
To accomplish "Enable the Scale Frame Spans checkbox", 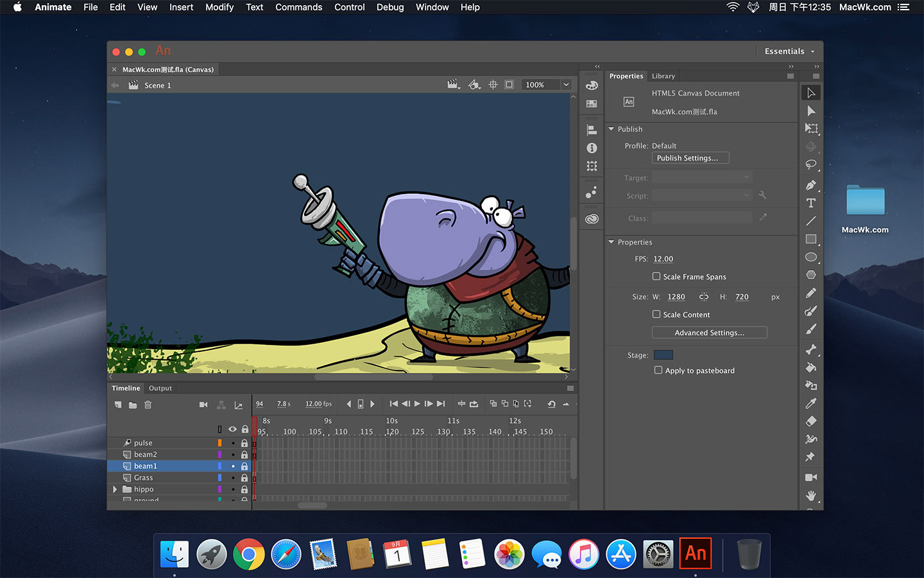I will [x=656, y=276].
